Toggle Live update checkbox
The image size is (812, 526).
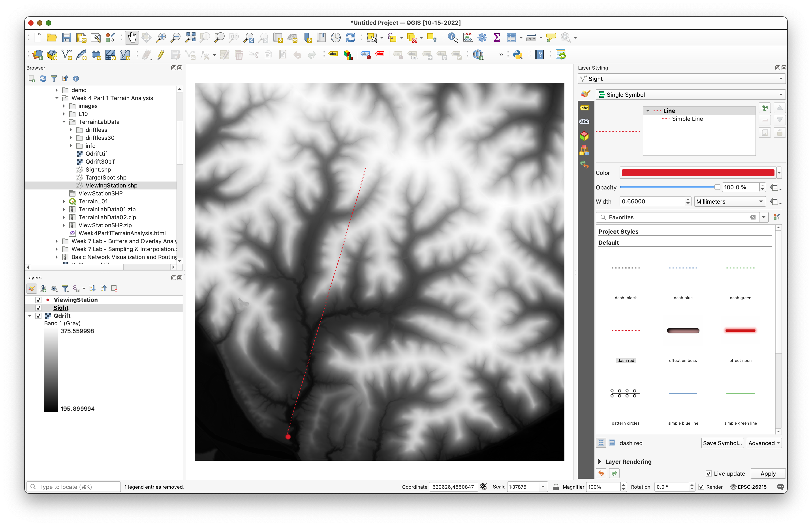pos(709,474)
